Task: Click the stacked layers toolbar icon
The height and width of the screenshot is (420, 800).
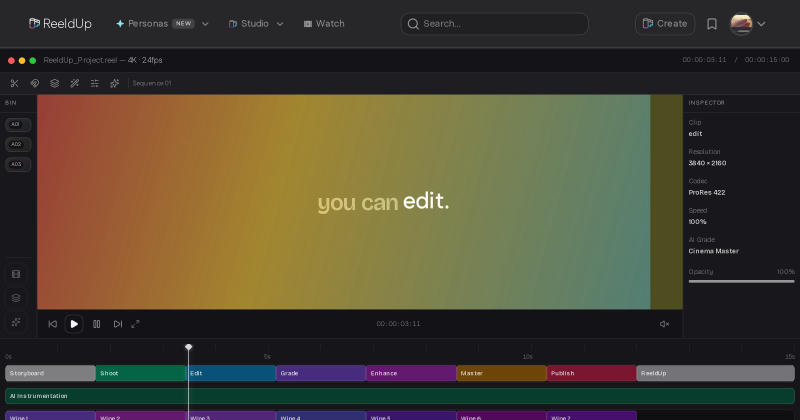Action: pos(55,83)
